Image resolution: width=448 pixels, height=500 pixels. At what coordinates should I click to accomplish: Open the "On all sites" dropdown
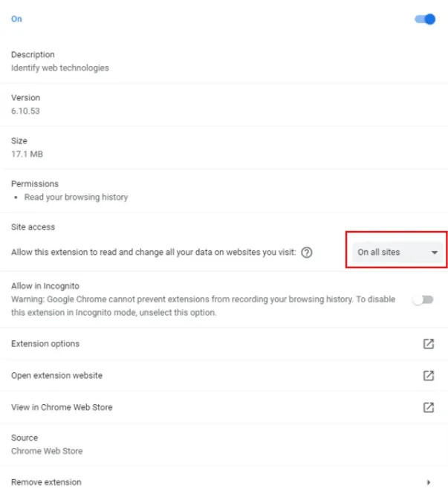[397, 253]
